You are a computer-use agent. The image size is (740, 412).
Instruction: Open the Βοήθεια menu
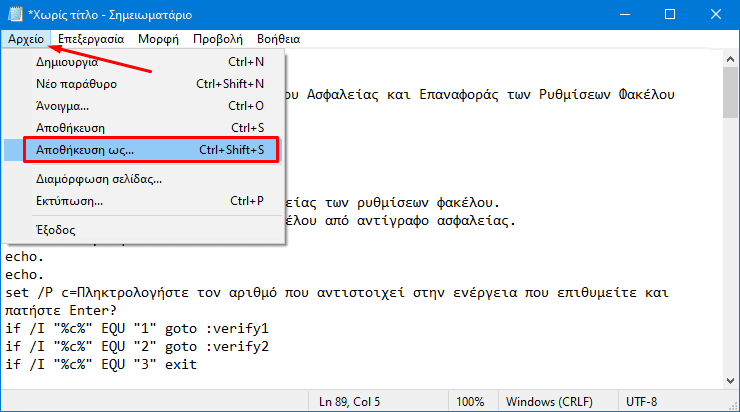point(278,39)
